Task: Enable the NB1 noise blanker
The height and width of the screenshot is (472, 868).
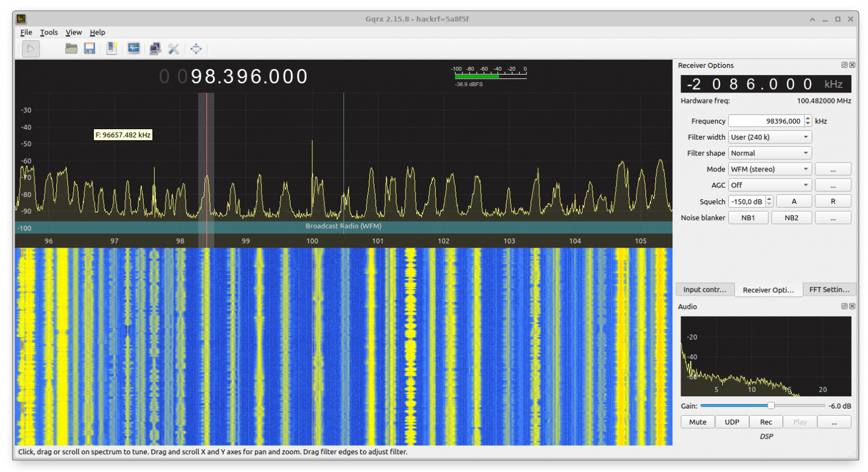Action: [x=748, y=217]
